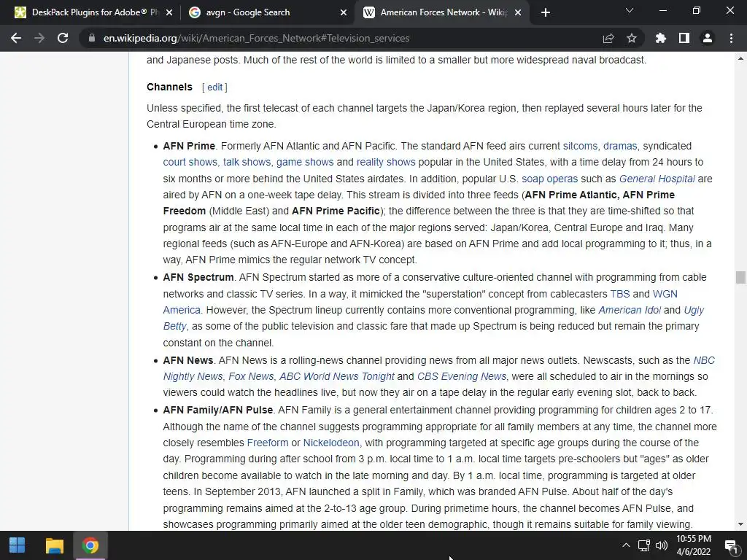This screenshot has width=747, height=560.
Task: Click the address bar URL
Action: click(x=256, y=38)
